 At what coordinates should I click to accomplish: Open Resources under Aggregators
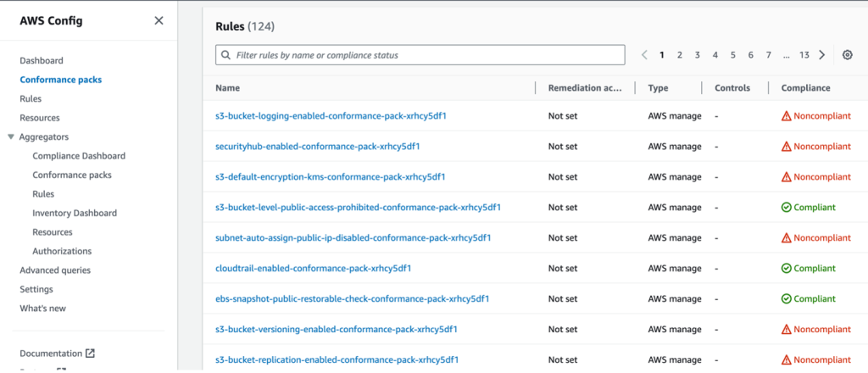[x=53, y=232]
